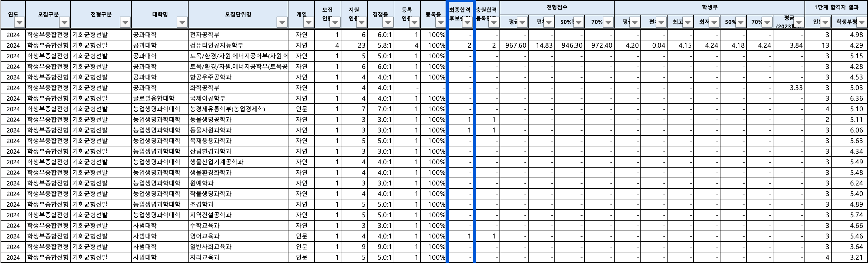Open the 전형점수 70% filter dropdown
The height and width of the screenshot is (263, 868).
pyautogui.click(x=608, y=22)
